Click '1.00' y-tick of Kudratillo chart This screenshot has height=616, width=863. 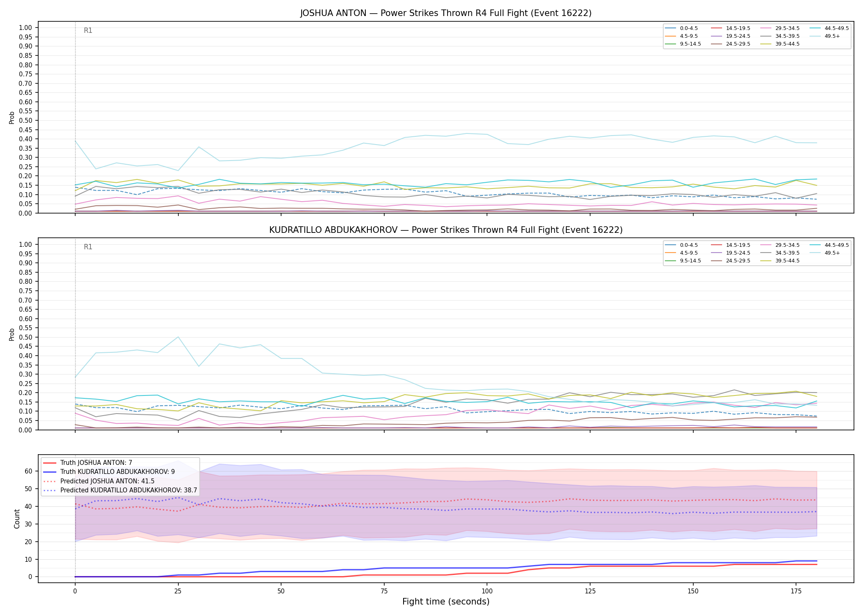coord(25,245)
